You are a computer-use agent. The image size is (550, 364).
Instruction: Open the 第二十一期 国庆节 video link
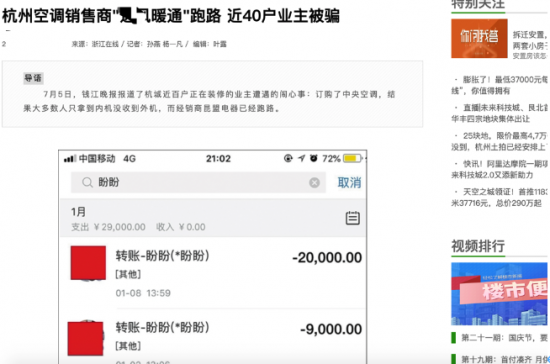pos(504,338)
